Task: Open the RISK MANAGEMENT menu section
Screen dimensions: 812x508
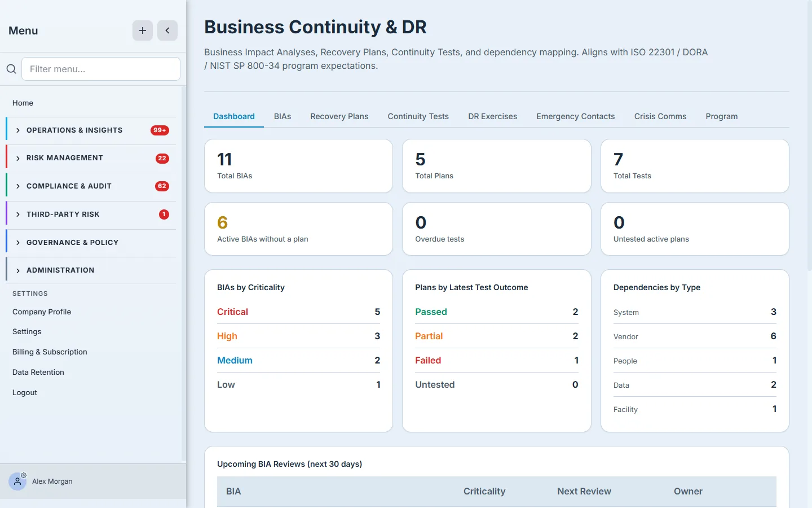Action: [91, 158]
